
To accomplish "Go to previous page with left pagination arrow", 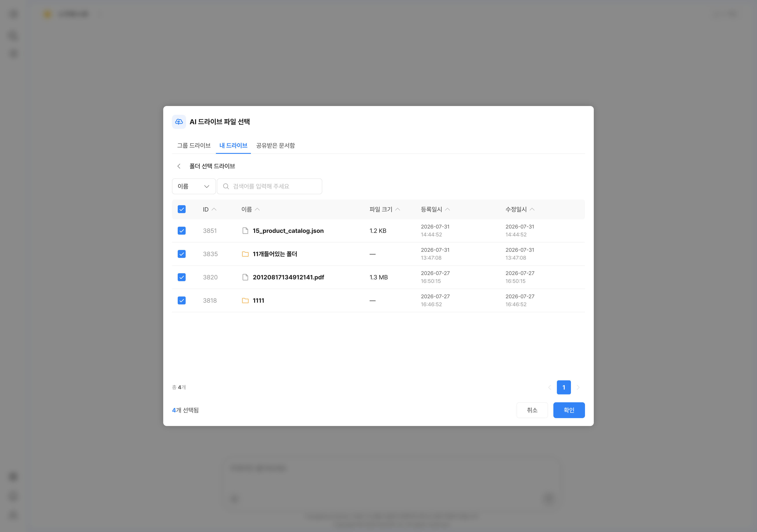I will click(x=549, y=387).
